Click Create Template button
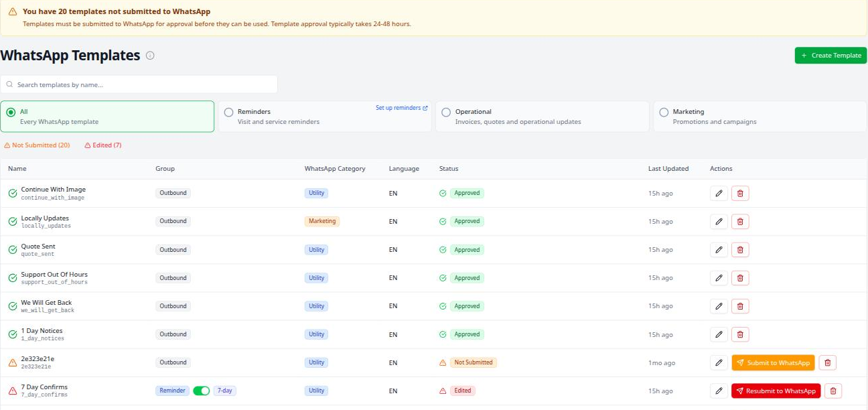 click(830, 56)
